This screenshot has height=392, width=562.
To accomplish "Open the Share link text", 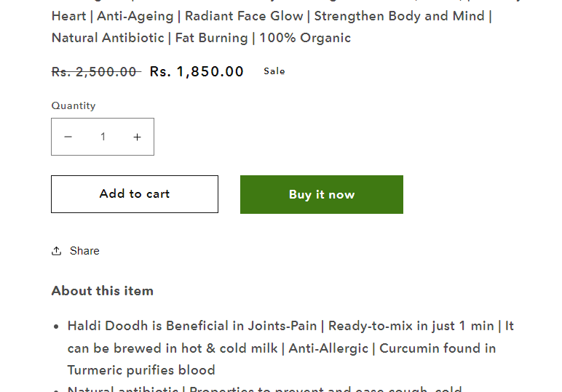I will [x=84, y=251].
